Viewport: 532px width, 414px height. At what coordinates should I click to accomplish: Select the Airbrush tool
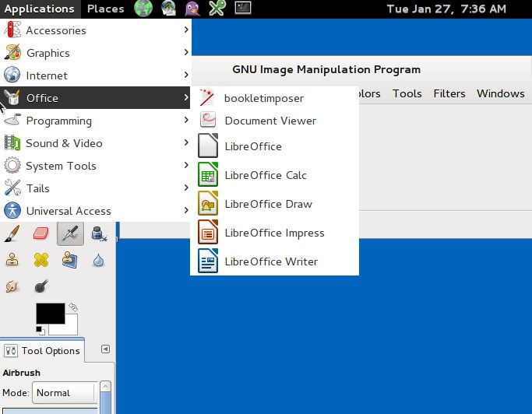click(70, 233)
